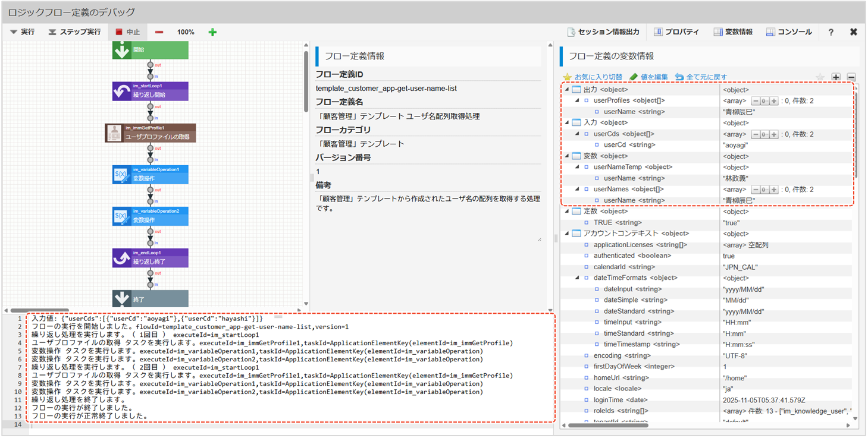Collapse the アカウントコンテキスト object node
Image resolution: width=868 pixels, height=438 pixels.
point(567,234)
